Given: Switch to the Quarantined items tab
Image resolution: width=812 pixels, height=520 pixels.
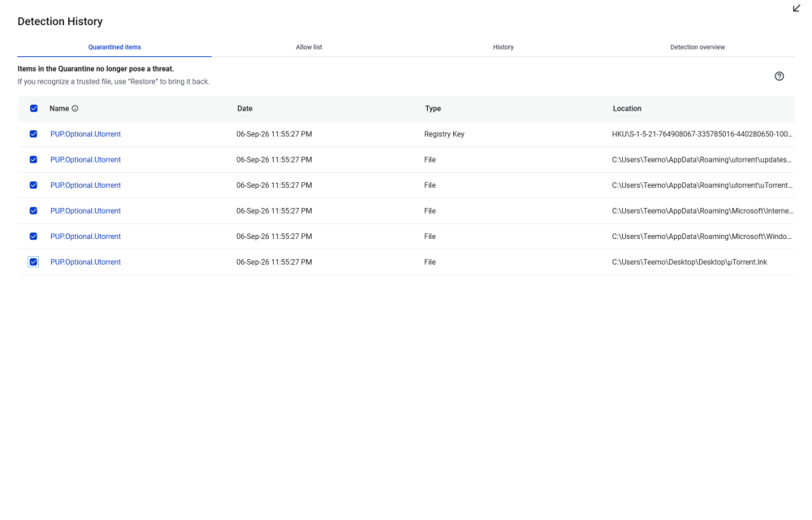Looking at the screenshot, I should 114,47.
